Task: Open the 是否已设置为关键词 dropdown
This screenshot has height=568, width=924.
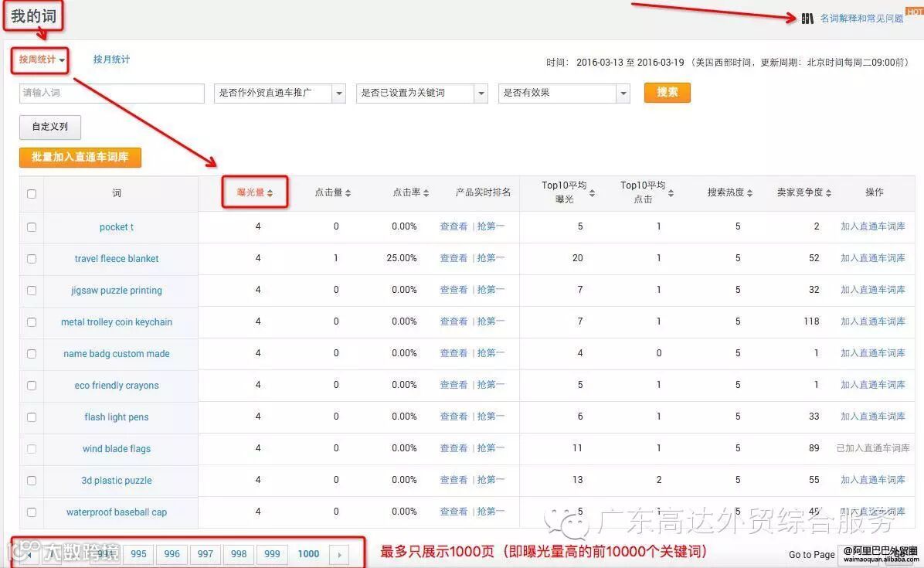Action: click(481, 93)
